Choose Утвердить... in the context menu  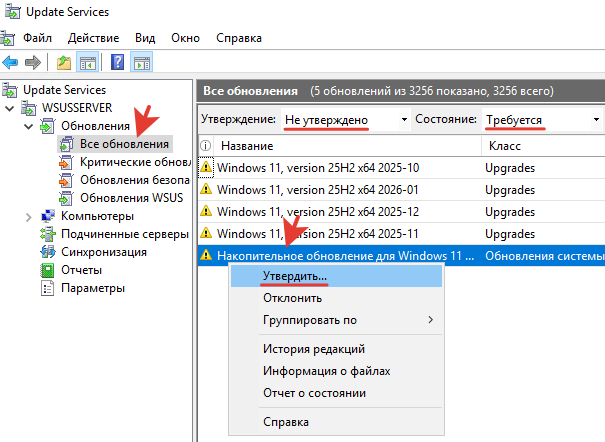pyautogui.click(x=294, y=275)
